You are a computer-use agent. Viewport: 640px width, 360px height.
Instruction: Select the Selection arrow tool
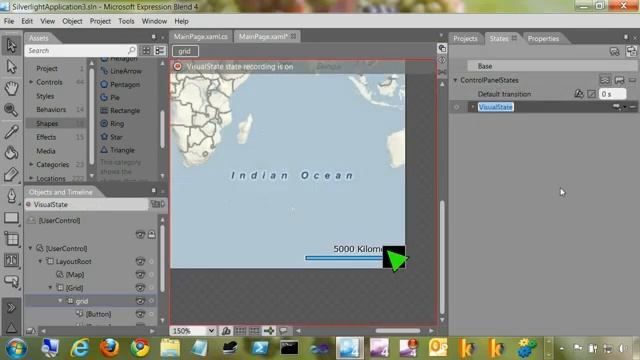pyautogui.click(x=11, y=45)
